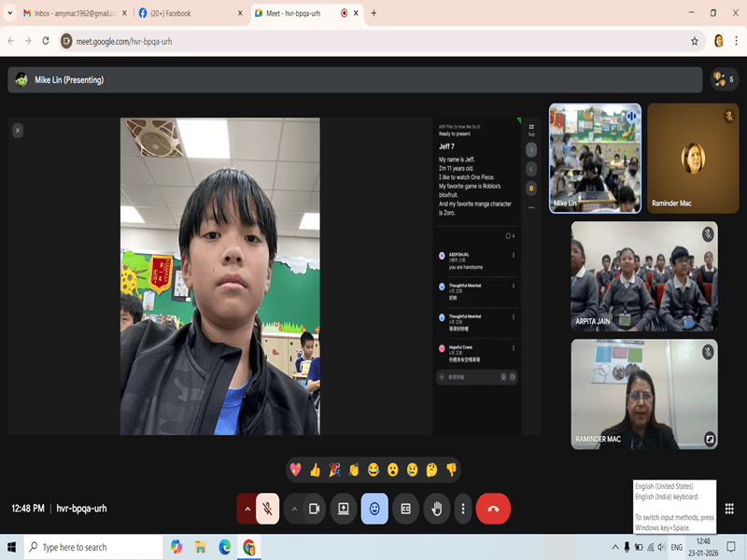Leave the call with red hang-up button
The width and height of the screenshot is (747, 560).
(x=493, y=509)
